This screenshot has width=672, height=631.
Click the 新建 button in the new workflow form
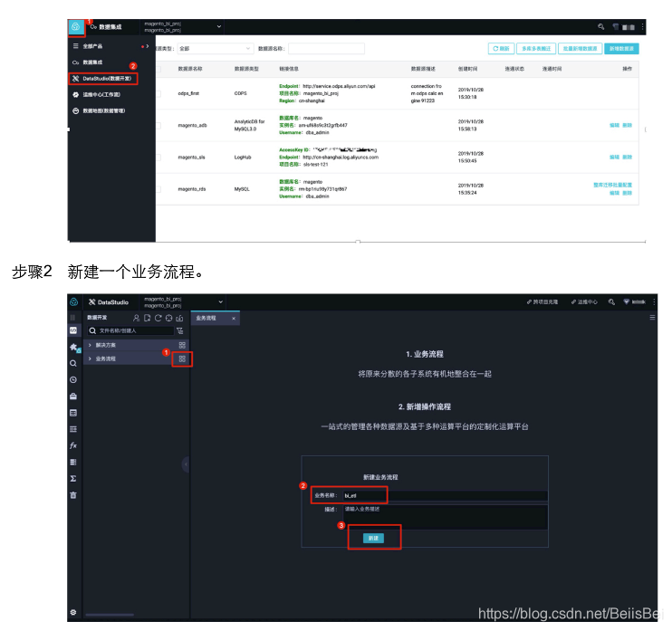click(x=373, y=538)
